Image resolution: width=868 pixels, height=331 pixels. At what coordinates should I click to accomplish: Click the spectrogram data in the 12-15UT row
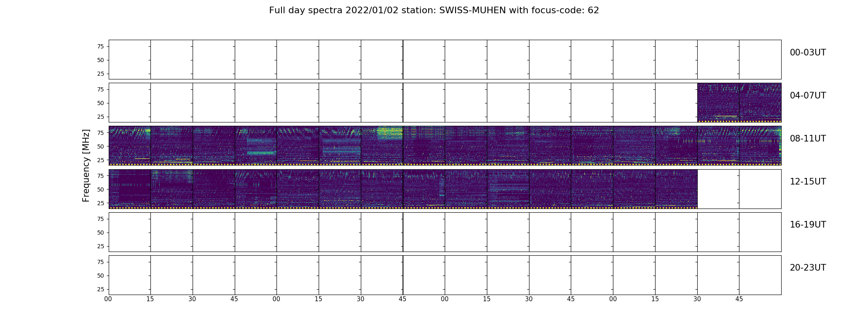(x=403, y=189)
